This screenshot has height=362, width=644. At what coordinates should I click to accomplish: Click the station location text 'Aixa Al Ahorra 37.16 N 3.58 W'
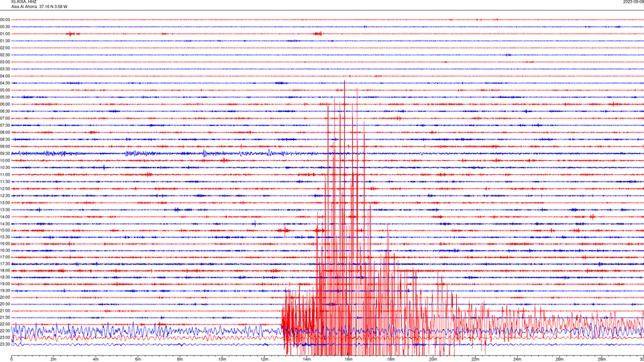pos(40,7)
